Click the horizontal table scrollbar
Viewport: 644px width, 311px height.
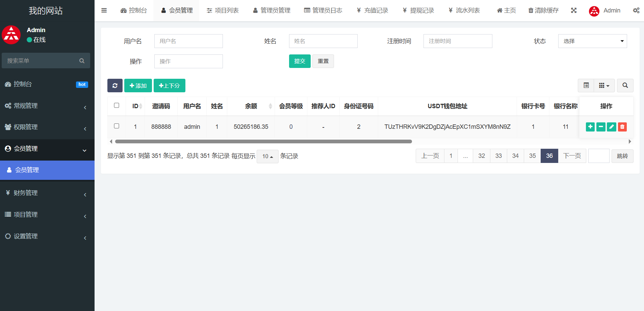(x=263, y=142)
